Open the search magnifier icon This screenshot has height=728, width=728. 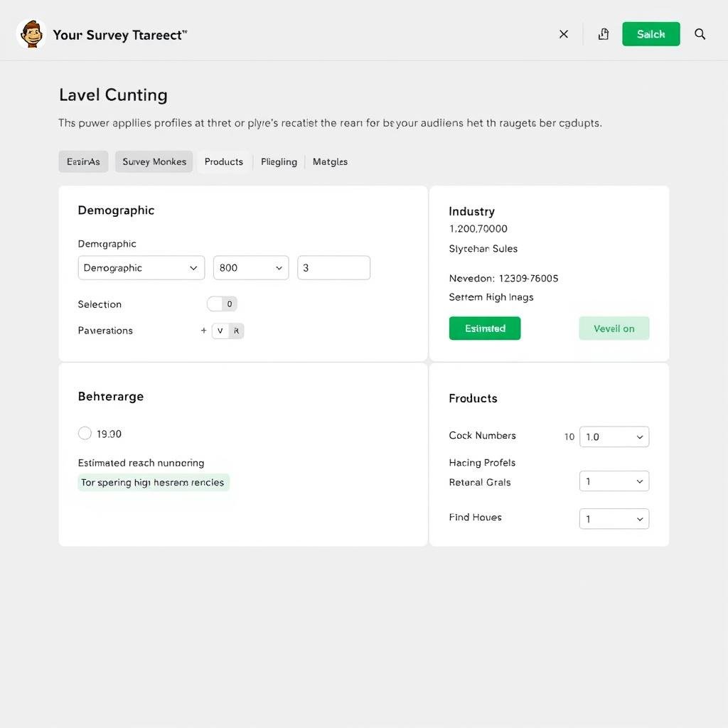[x=700, y=33]
